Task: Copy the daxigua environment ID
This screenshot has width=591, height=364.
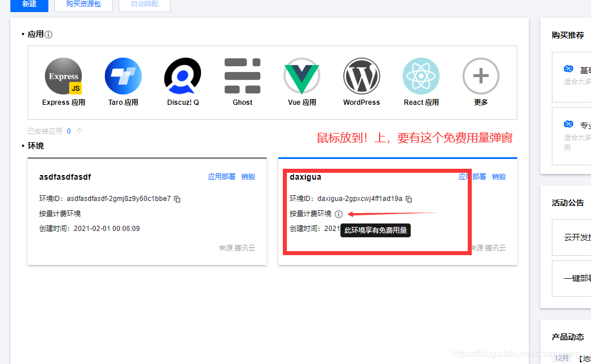Action: point(408,199)
